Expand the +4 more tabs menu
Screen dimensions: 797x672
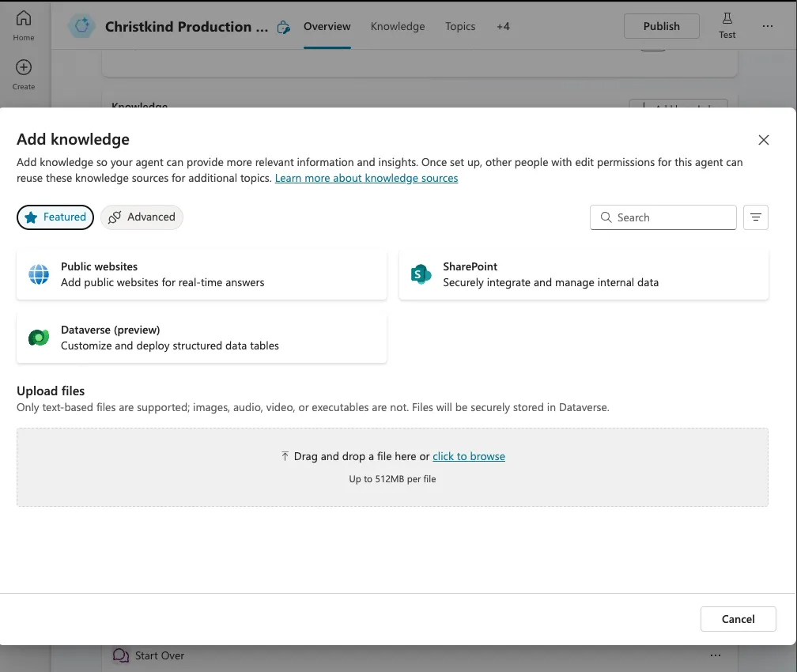click(x=503, y=26)
